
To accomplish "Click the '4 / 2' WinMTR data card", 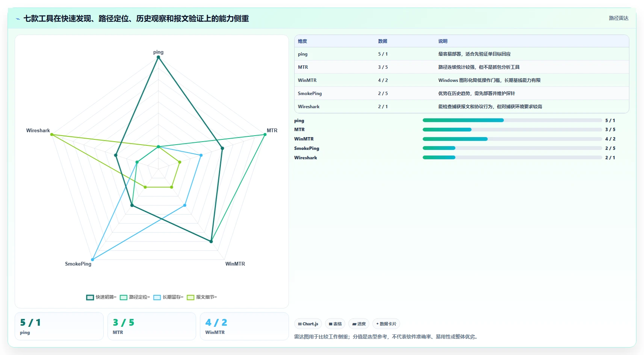I will [244, 326].
